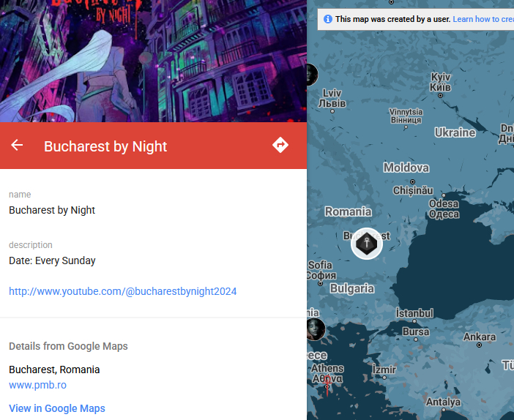
Task: Click the İstanbul label on the map
Action: coord(414,313)
